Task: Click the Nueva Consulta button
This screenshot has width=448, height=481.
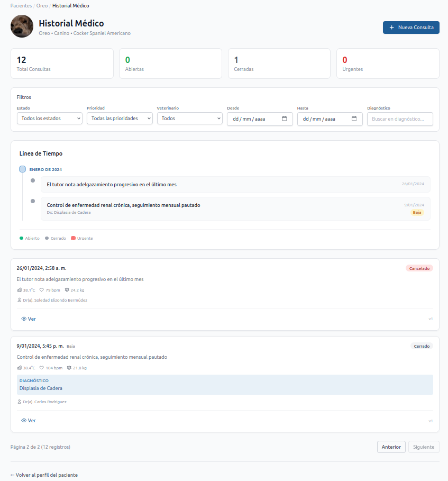Action: [x=411, y=28]
